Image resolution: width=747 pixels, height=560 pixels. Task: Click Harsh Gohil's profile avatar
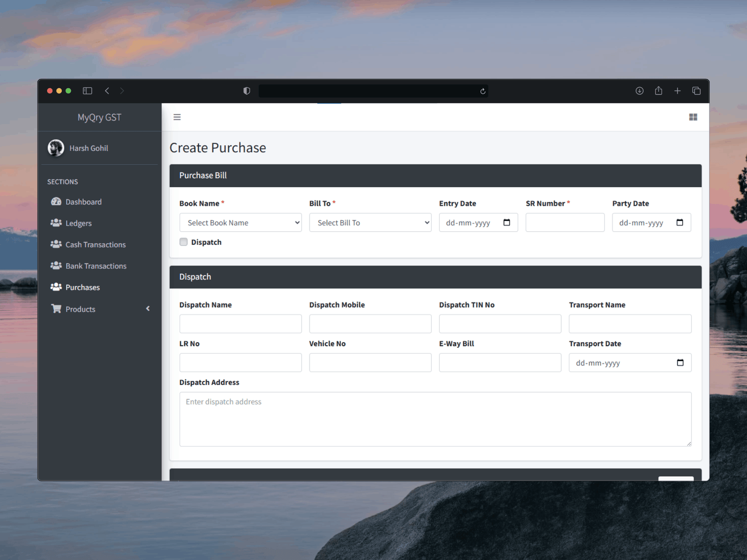click(56, 148)
